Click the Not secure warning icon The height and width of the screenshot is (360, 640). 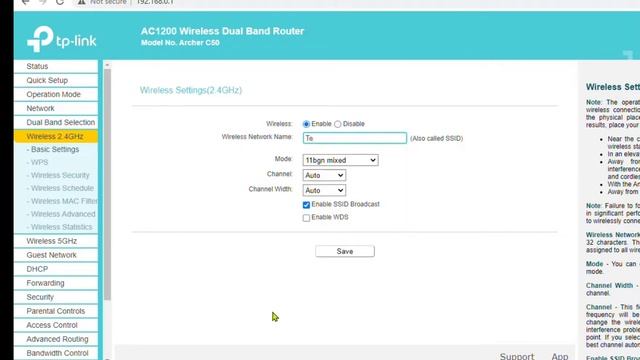pyautogui.click(x=82, y=2)
